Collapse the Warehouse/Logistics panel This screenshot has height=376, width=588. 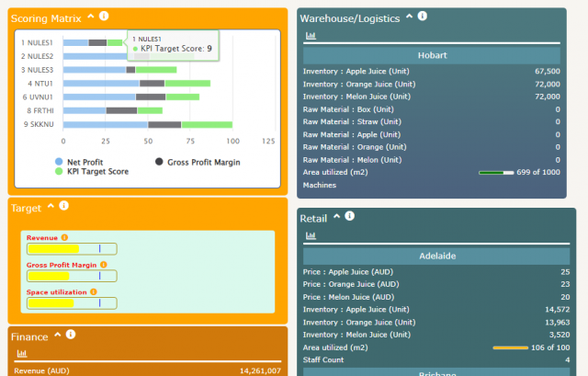tap(409, 17)
